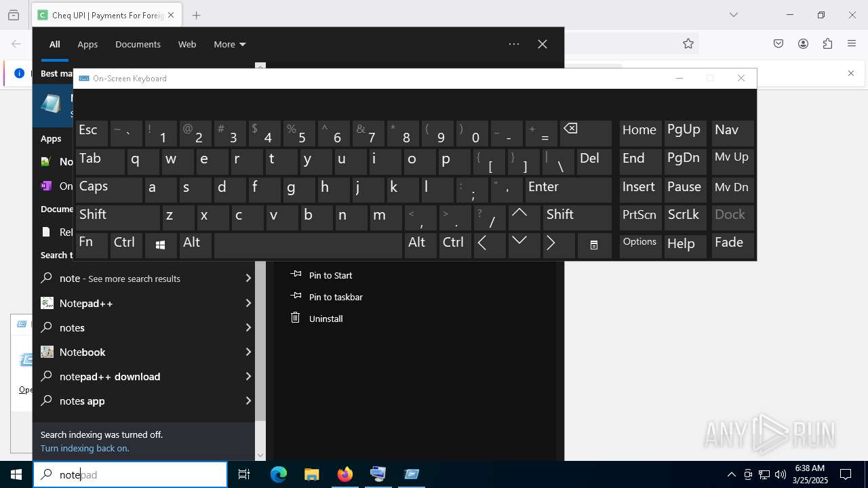This screenshot has width=868, height=488.
Task: Open Firefox list all tabs dropdown
Action: click(734, 15)
